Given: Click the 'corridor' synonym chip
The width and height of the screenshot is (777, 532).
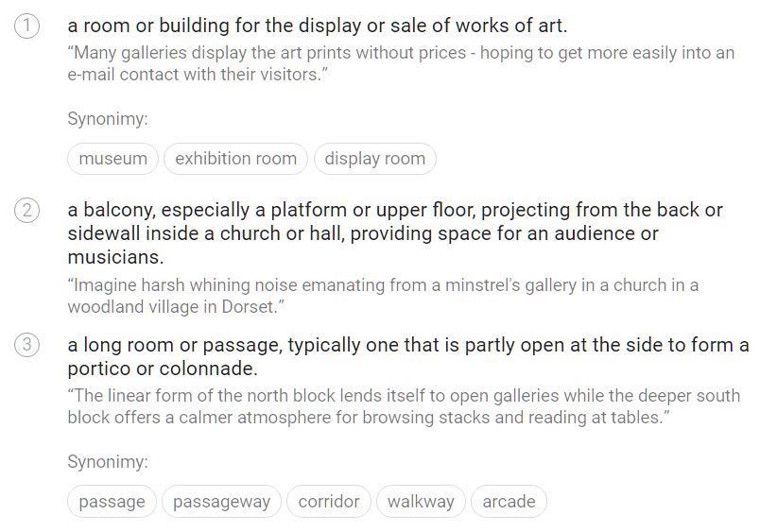Looking at the screenshot, I should tap(329, 502).
